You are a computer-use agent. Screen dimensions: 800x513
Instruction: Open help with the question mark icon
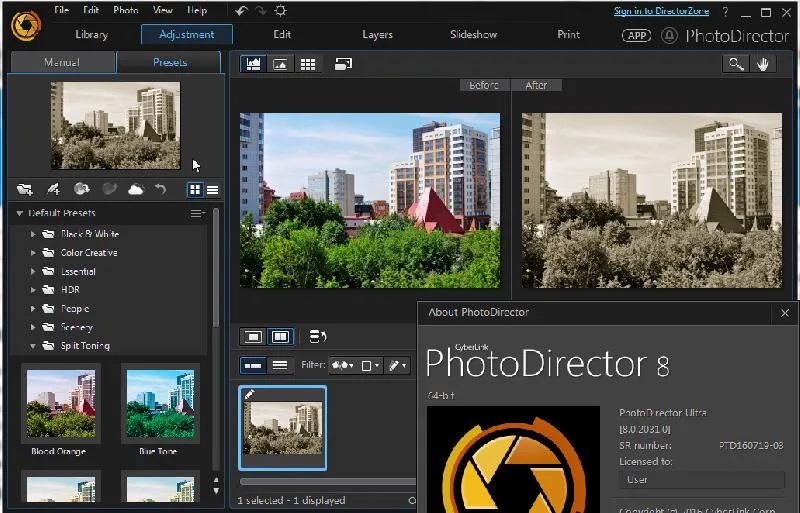pos(726,12)
